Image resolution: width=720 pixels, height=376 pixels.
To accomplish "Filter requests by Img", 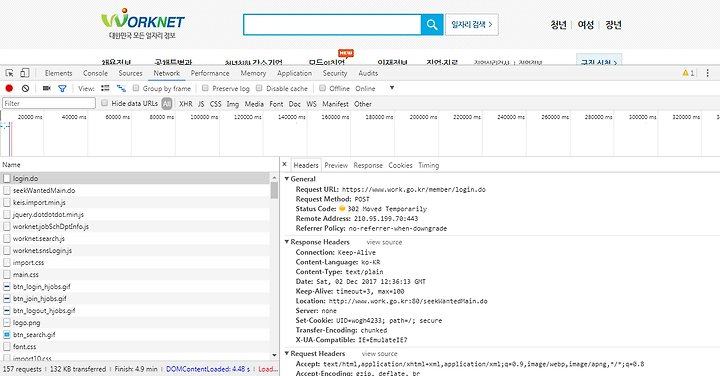I will (233, 104).
